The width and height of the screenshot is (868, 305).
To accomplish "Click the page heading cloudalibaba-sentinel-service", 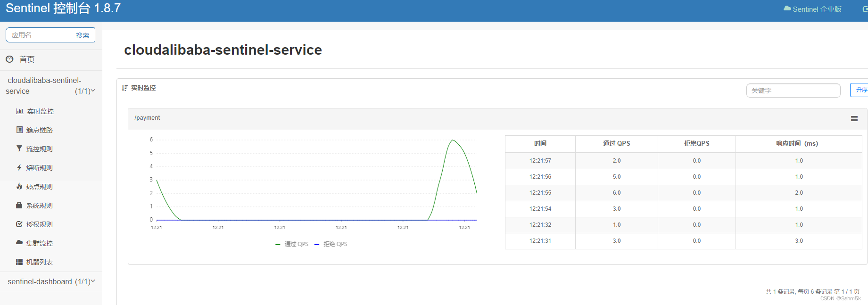I will pyautogui.click(x=223, y=50).
